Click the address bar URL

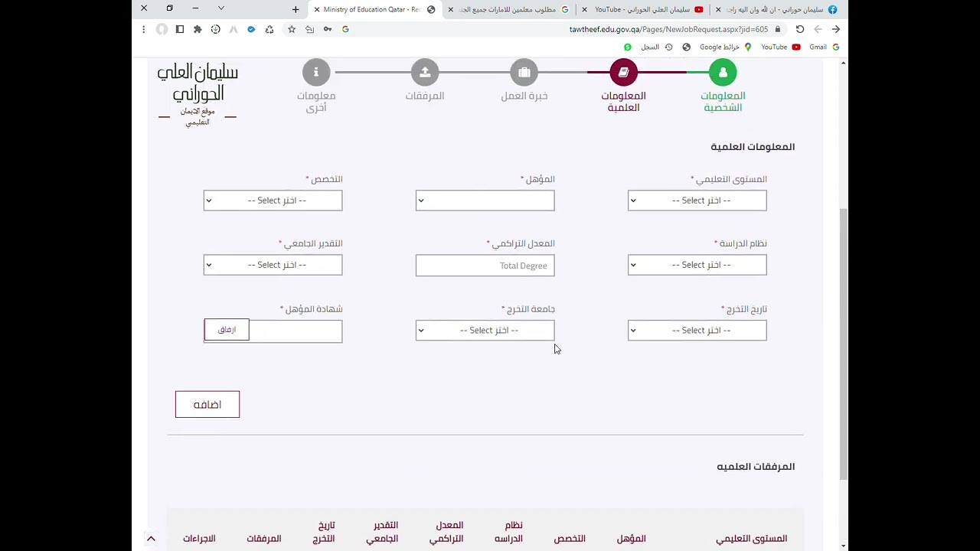click(668, 29)
